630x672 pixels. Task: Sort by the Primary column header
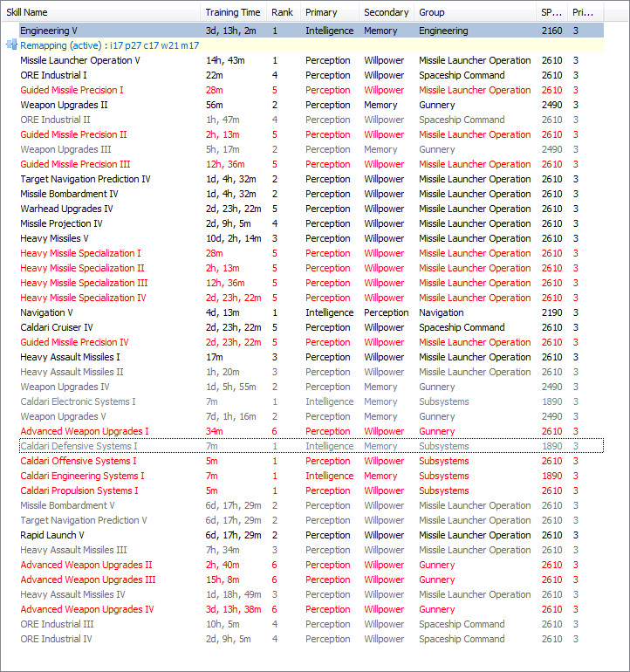pyautogui.click(x=330, y=12)
